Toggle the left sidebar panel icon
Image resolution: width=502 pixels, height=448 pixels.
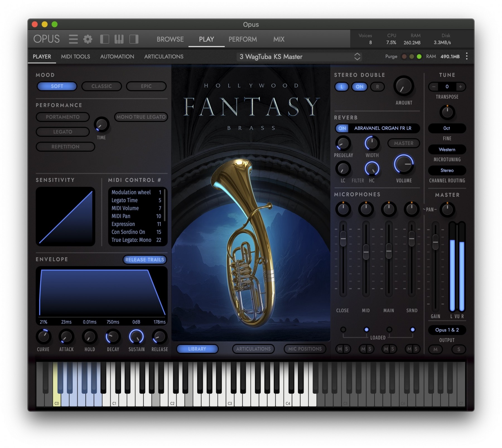click(x=105, y=39)
